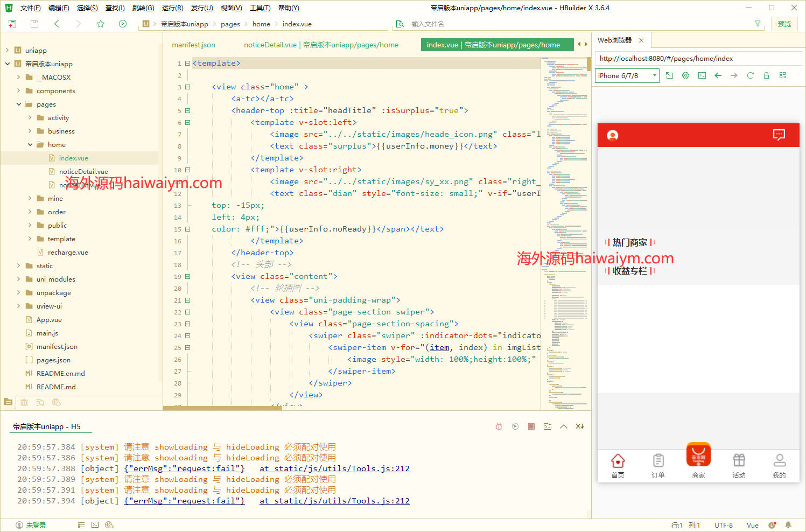Toggle code fold at line 19 content view

(188, 276)
